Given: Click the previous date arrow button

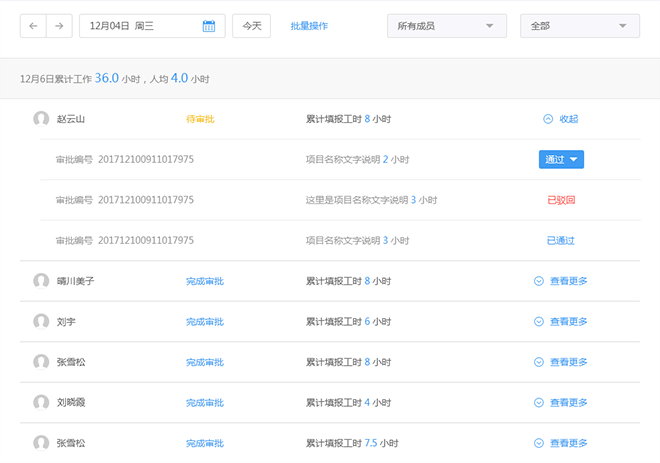Looking at the screenshot, I should (33, 26).
